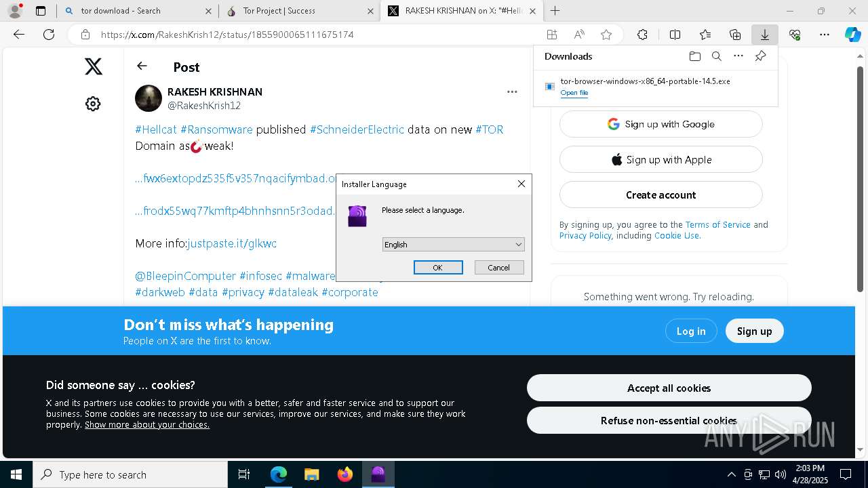This screenshot has height=488, width=868.
Task: Click the page vertical scrollbar
Action: click(861, 179)
